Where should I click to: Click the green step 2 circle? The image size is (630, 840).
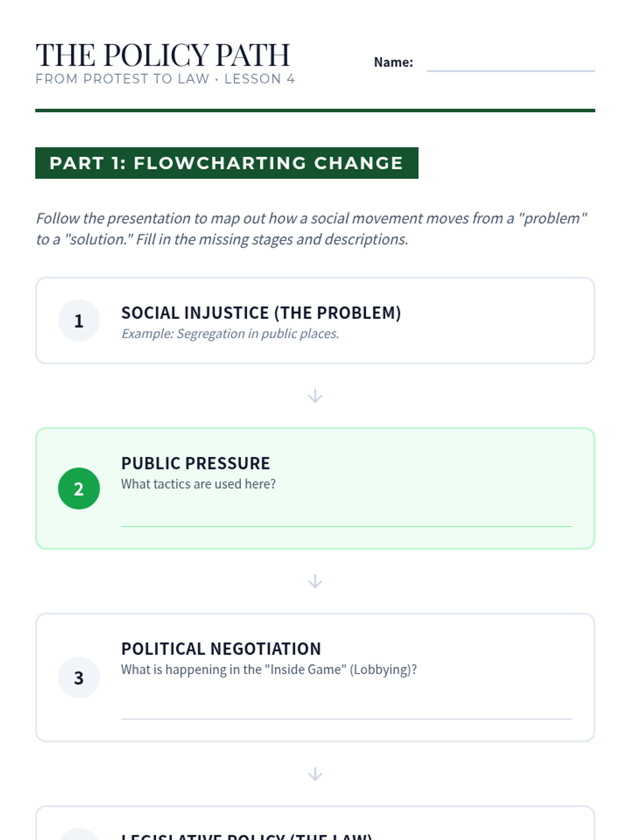click(x=79, y=489)
